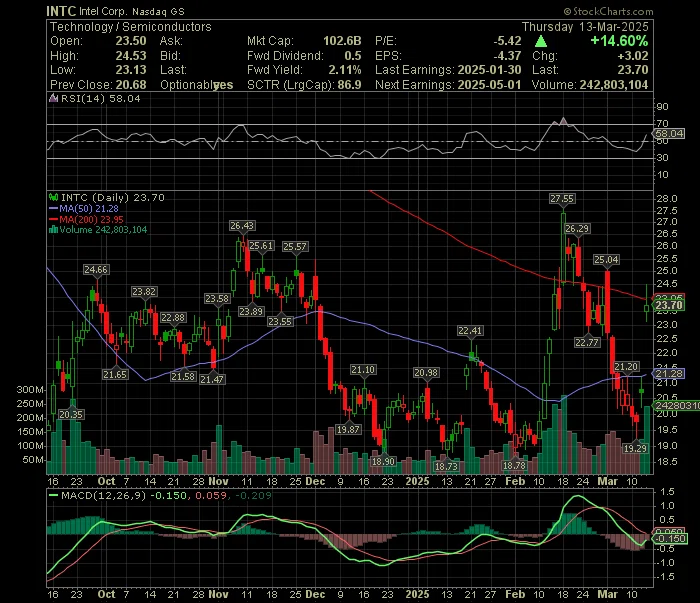The width and height of the screenshot is (700, 603).
Task: Click the price label 21.58
Action: (183, 376)
